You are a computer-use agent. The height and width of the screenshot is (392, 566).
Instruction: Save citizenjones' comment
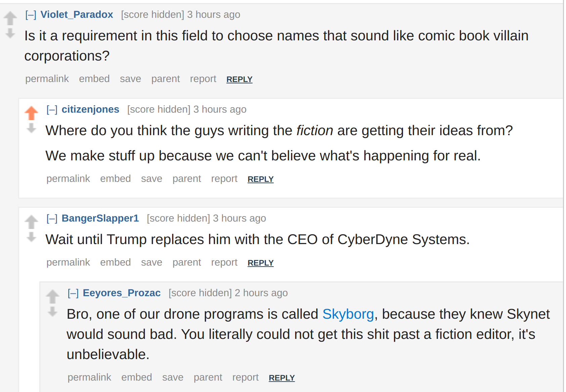152,179
